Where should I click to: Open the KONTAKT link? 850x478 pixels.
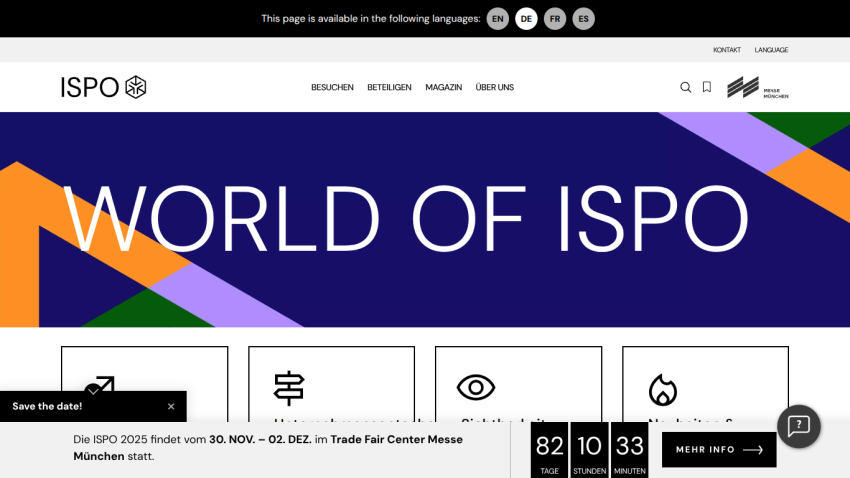click(726, 50)
